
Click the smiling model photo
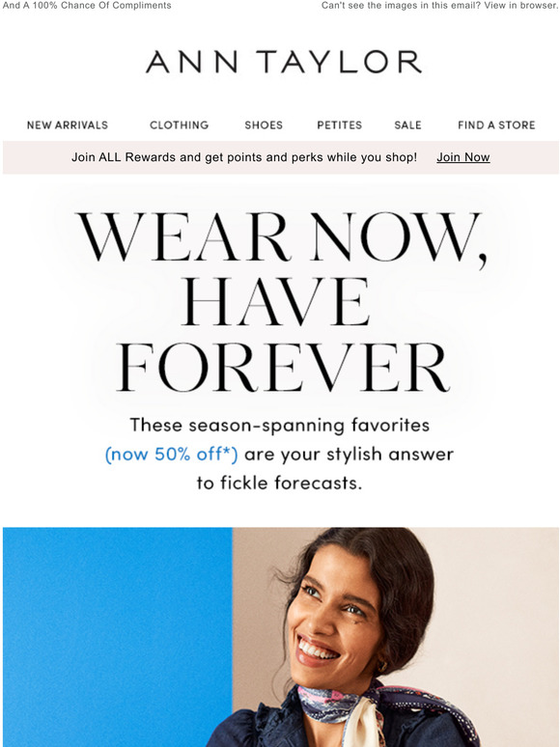pyautogui.click(x=396, y=637)
